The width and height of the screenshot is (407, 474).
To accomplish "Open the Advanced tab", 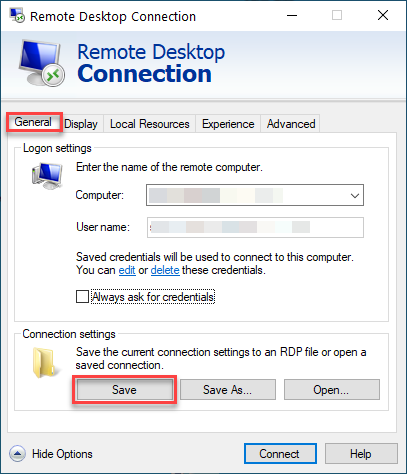I will pyautogui.click(x=291, y=124).
